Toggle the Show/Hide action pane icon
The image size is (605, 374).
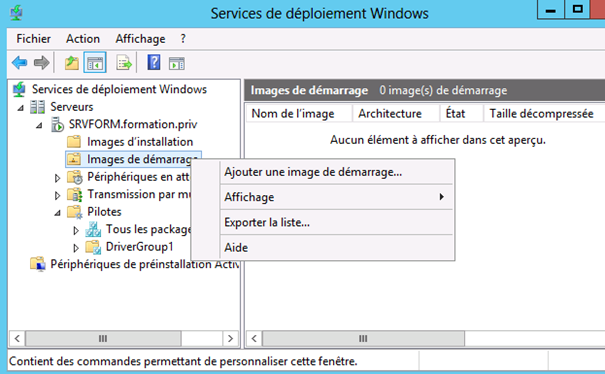[177, 63]
